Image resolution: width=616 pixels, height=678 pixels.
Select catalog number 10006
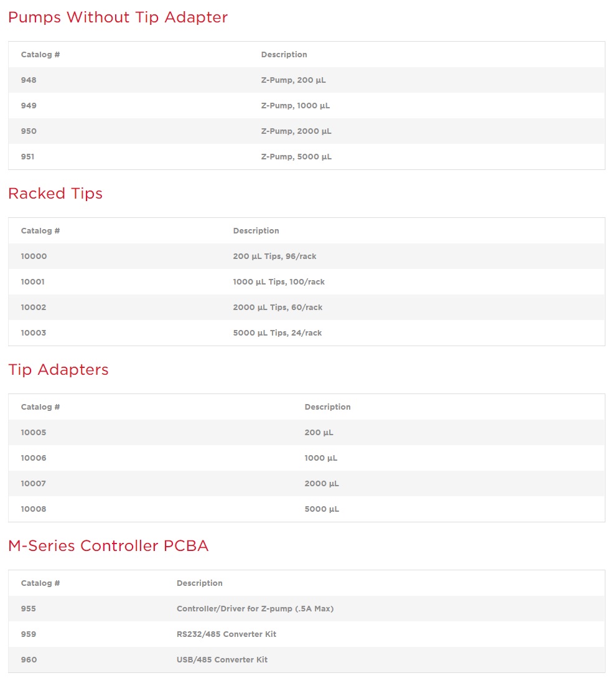click(x=34, y=458)
